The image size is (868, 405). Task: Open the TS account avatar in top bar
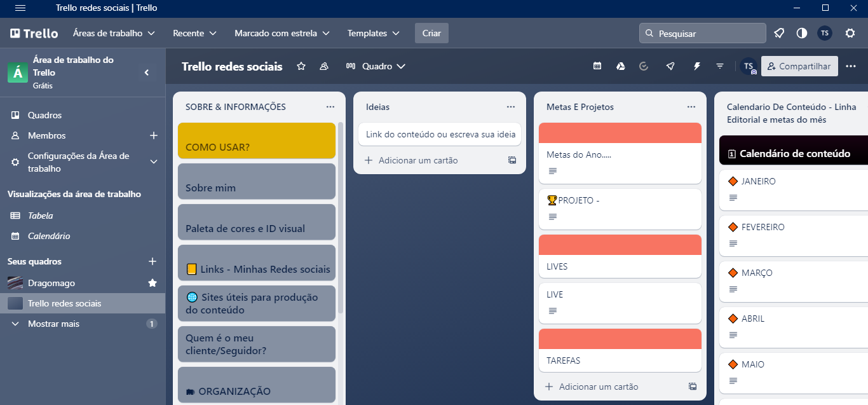pos(825,33)
